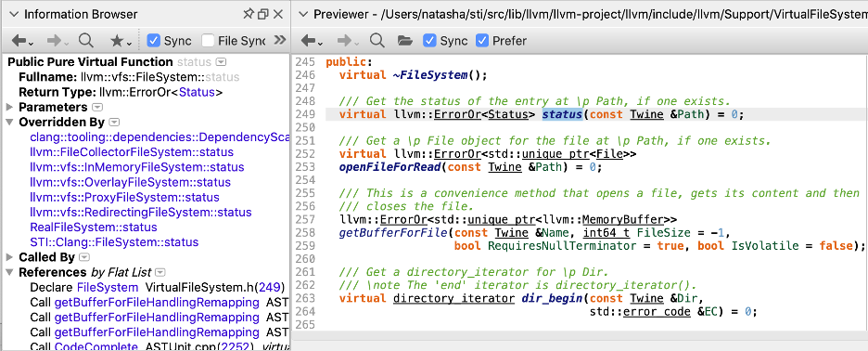Viewport: 868px width, 351px height.
Task: Open STI::Clang::FileSystem::status link
Action: [114, 242]
